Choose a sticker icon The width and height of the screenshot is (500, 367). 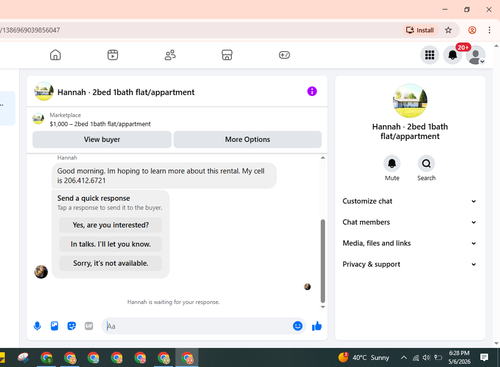[72, 326]
